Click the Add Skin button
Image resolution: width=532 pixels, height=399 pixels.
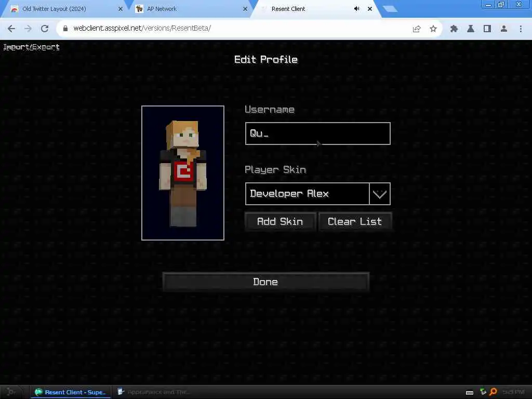pyautogui.click(x=280, y=221)
